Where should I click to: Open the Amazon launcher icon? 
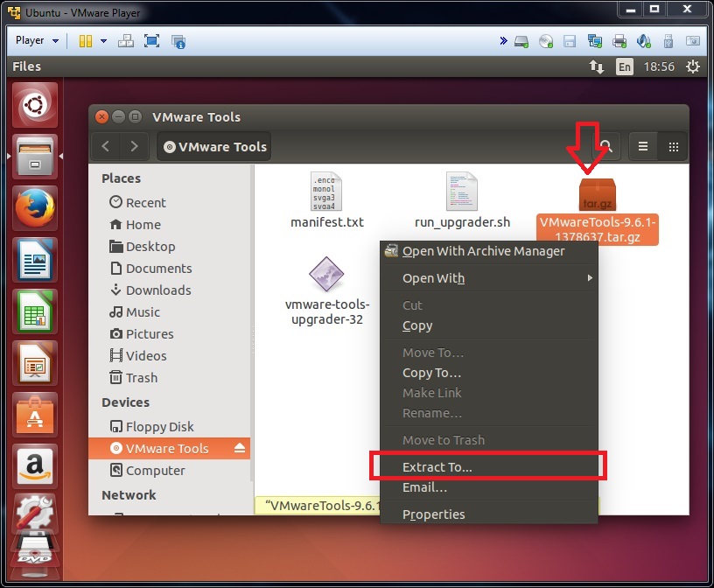[x=35, y=467]
